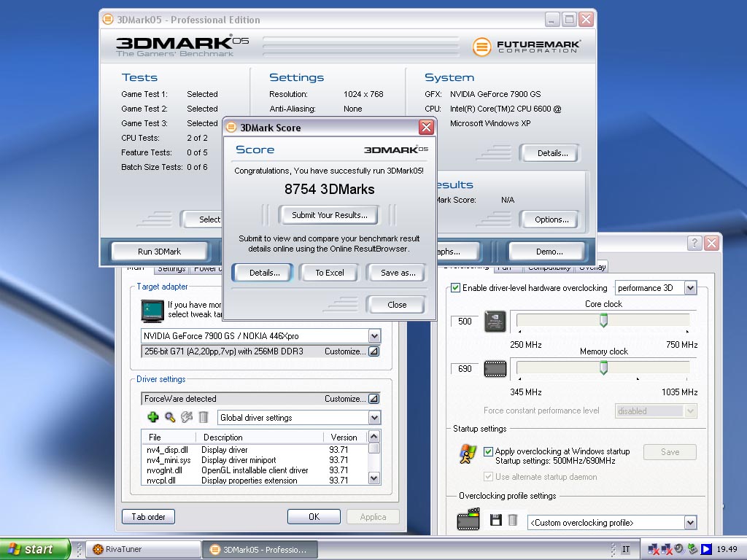This screenshot has height=560, width=747.
Task: Click the green arrow tray icon
Action: (693, 549)
